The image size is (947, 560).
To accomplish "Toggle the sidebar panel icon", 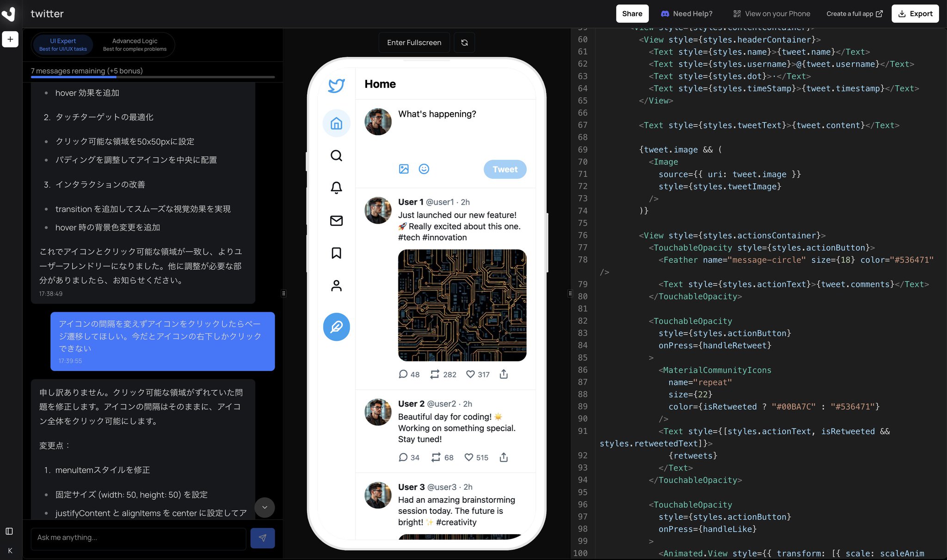I will point(9,531).
